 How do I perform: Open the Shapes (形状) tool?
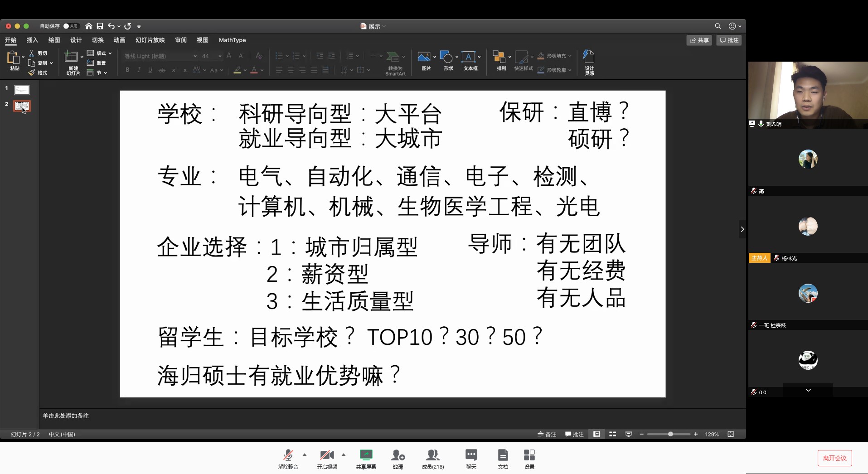coord(446,57)
